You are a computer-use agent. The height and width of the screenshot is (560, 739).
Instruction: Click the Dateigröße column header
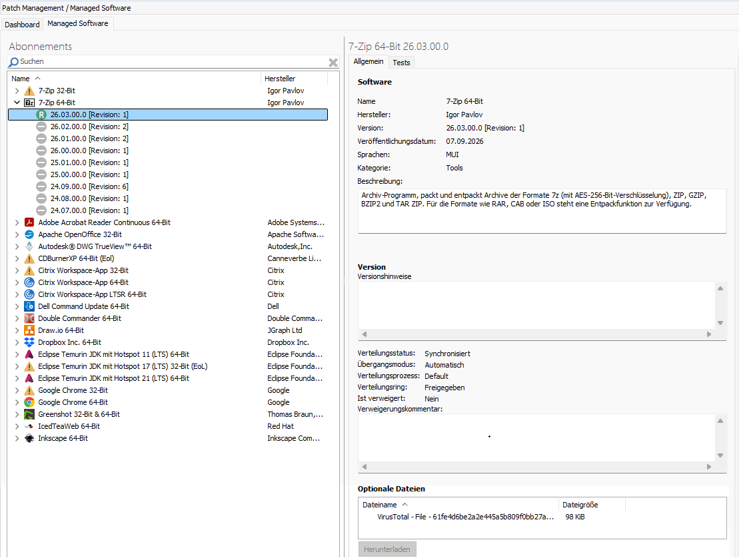click(592, 505)
